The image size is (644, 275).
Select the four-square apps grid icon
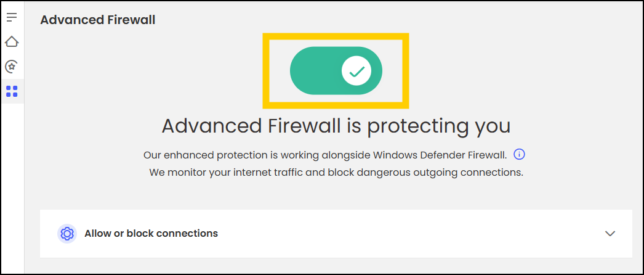coord(12,91)
